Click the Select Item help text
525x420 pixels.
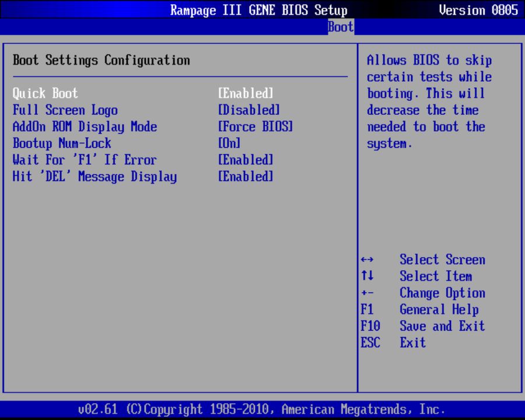(x=436, y=276)
